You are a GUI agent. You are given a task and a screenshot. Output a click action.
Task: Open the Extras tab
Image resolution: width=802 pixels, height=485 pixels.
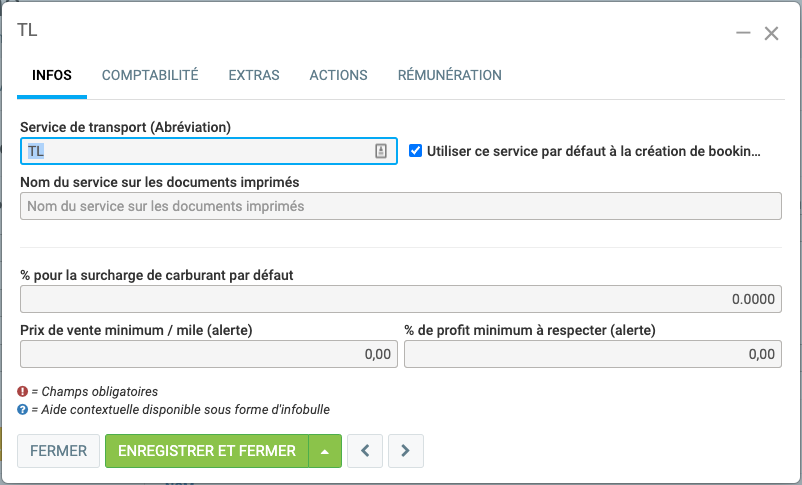pyautogui.click(x=254, y=75)
